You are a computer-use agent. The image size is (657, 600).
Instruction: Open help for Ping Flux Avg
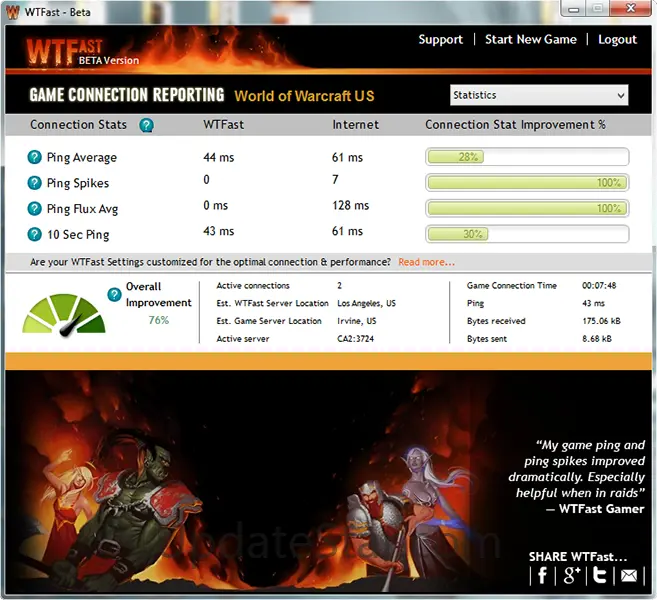pyautogui.click(x=34, y=208)
